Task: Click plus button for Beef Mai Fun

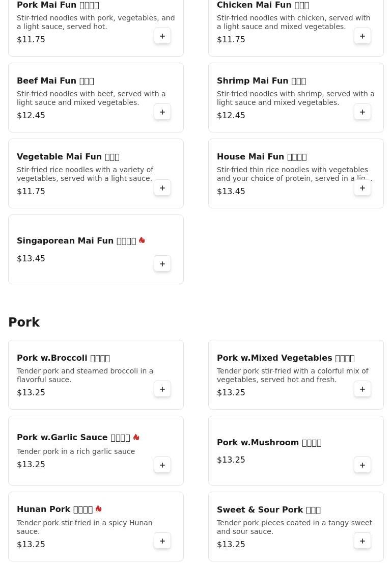Action: 162,112
